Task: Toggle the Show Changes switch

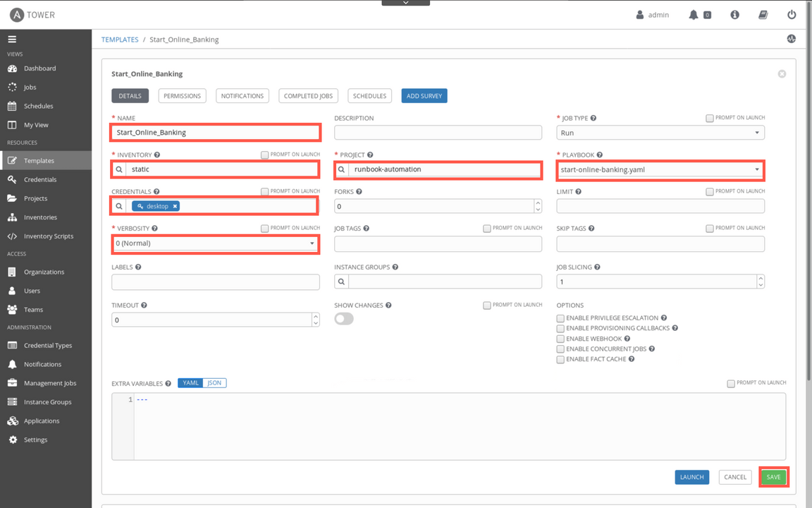Action: pyautogui.click(x=344, y=319)
